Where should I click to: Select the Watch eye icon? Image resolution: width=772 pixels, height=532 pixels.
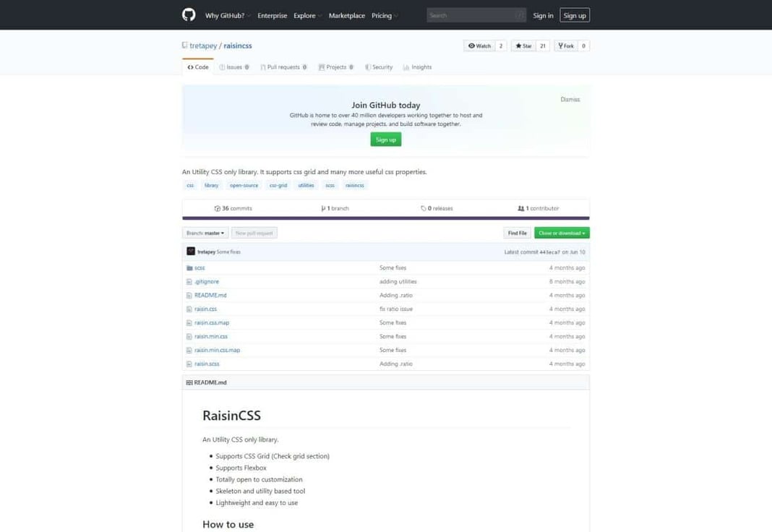[x=472, y=45]
